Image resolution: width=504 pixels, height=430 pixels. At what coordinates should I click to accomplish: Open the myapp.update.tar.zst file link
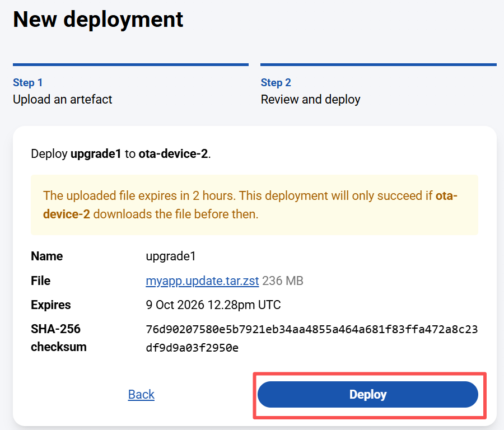[x=202, y=281]
